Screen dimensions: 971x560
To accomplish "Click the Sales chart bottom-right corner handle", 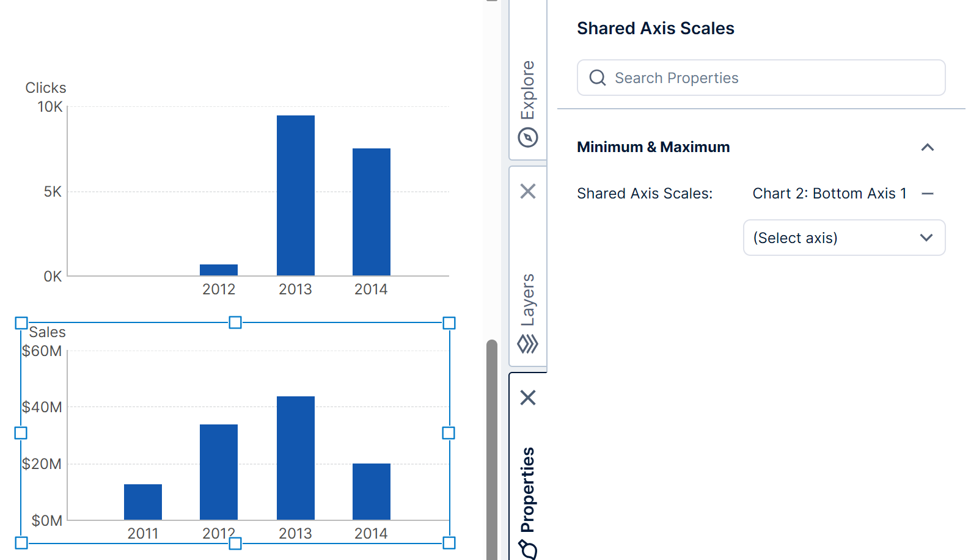I will pos(449,543).
